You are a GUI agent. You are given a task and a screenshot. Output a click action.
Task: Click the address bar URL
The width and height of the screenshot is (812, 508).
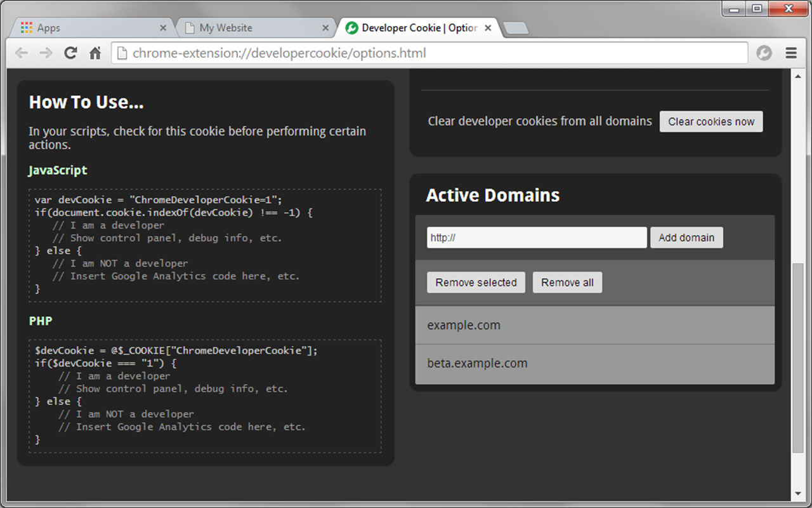tap(279, 53)
